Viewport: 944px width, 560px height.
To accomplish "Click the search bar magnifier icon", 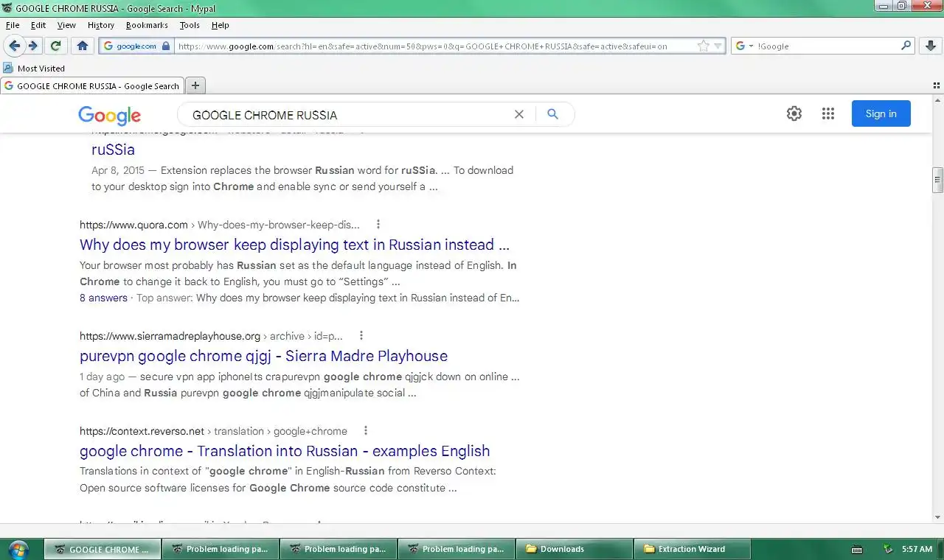I will (x=906, y=46).
